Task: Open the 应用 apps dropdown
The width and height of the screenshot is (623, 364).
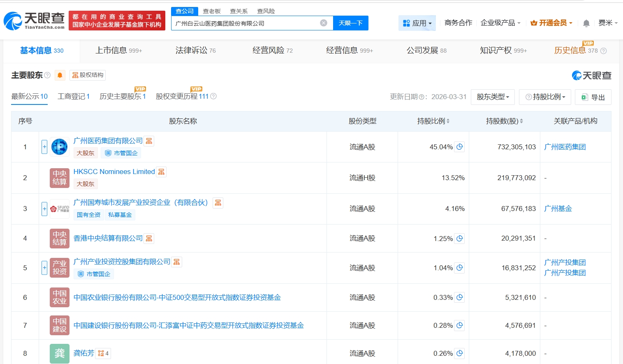Action: [417, 23]
